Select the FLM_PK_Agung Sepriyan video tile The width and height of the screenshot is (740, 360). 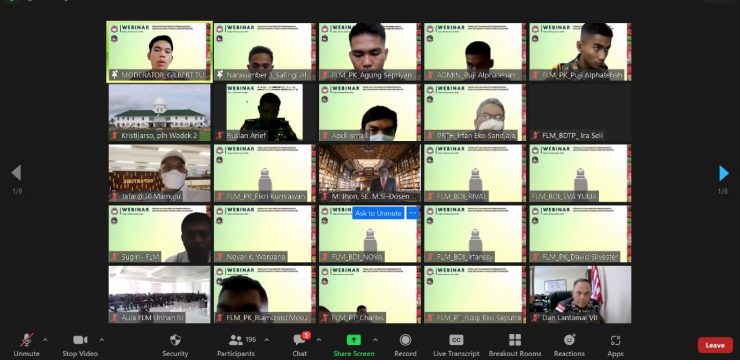[x=370, y=52]
